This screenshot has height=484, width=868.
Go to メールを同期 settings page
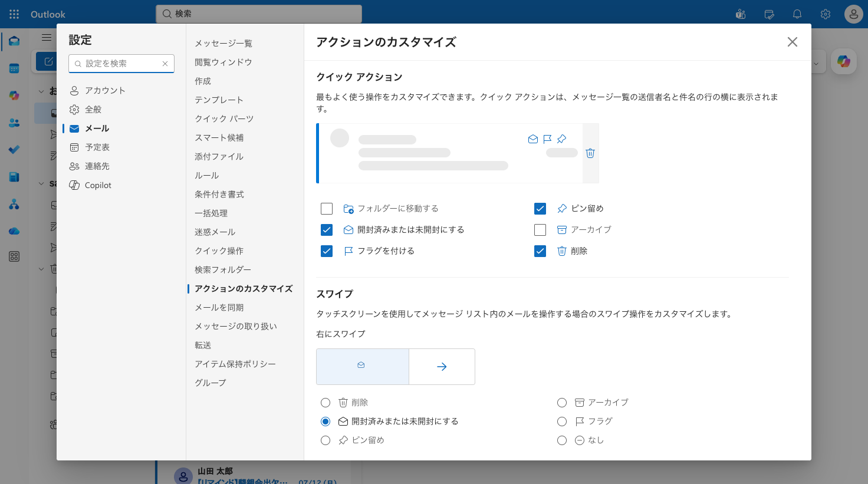pos(219,308)
